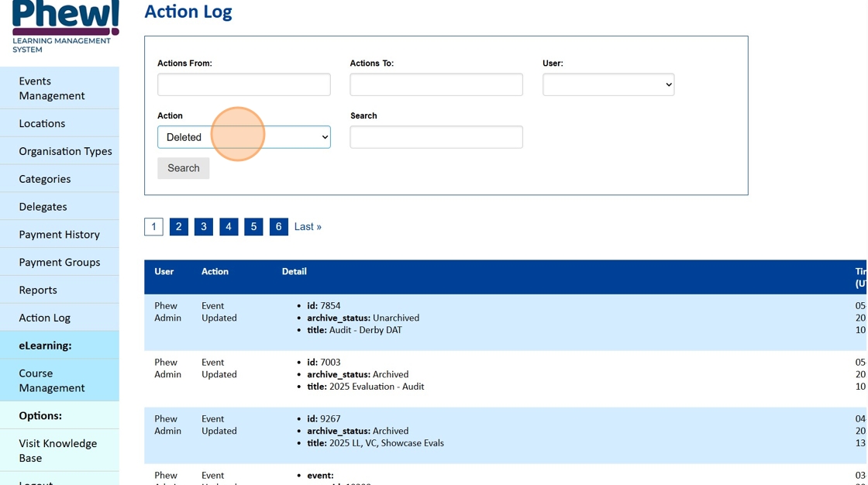Click Event Updated cell in id 7854 row
This screenshot has width=868, height=485.
[219, 311]
